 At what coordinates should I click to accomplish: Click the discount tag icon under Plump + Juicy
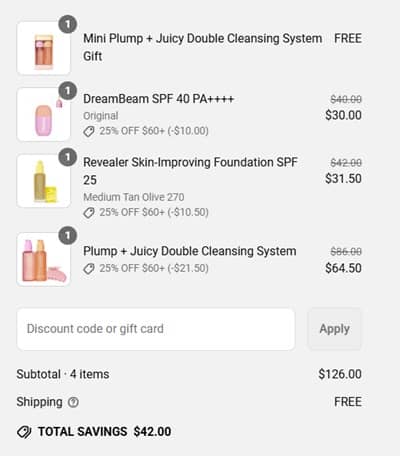click(89, 268)
